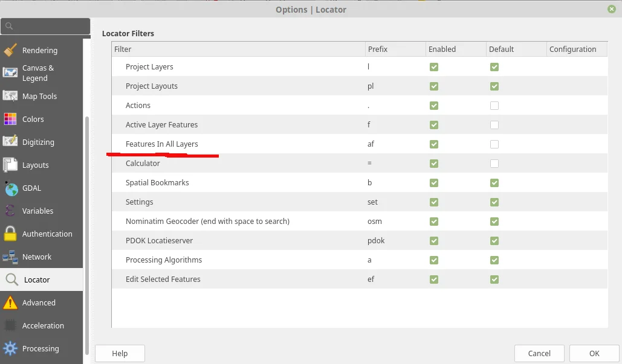The width and height of the screenshot is (622, 364).
Task: Switch to the Network settings page
Action: [x=37, y=257]
